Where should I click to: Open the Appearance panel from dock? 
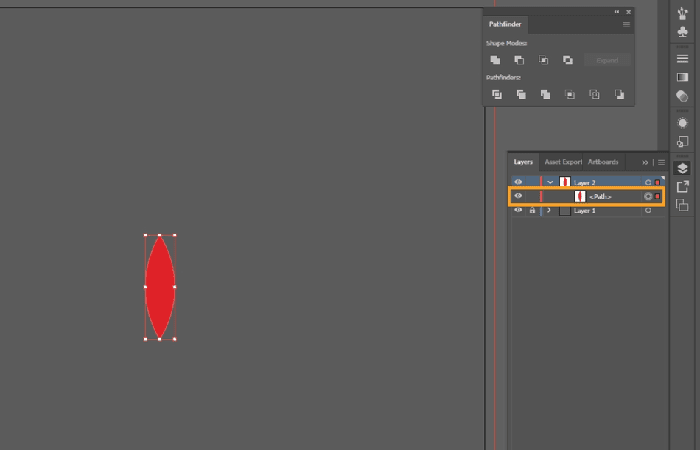(x=682, y=123)
